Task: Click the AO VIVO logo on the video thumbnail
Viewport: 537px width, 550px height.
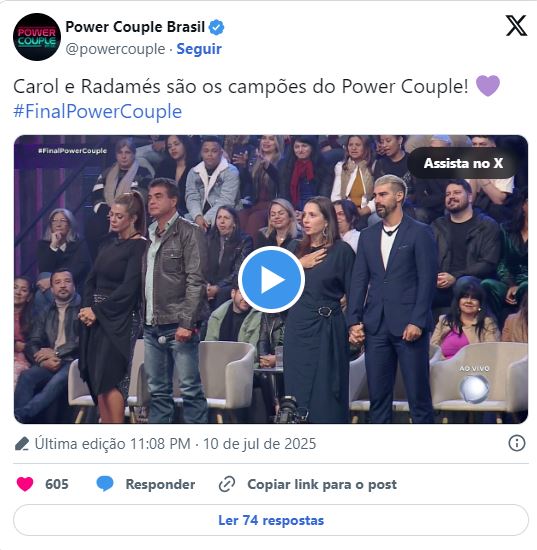Action: [475, 384]
